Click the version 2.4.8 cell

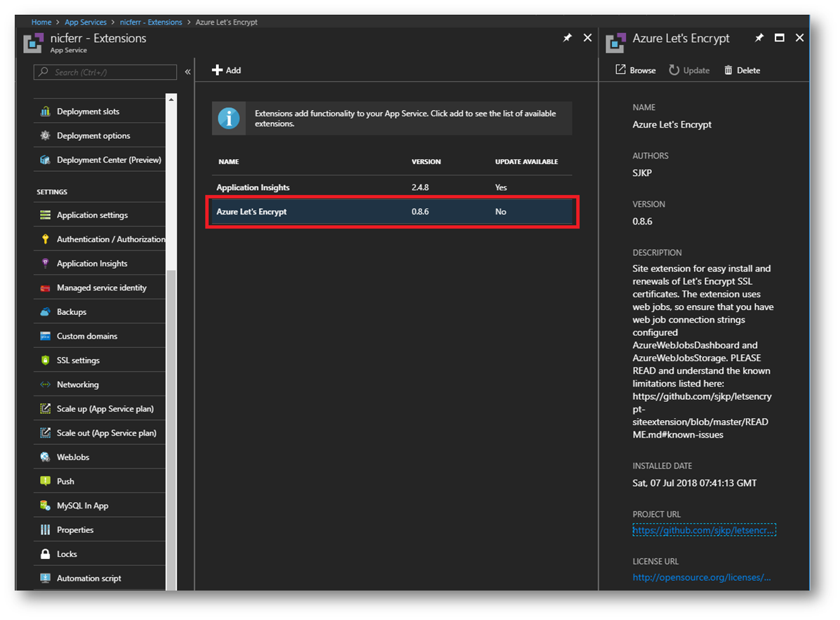click(x=420, y=187)
